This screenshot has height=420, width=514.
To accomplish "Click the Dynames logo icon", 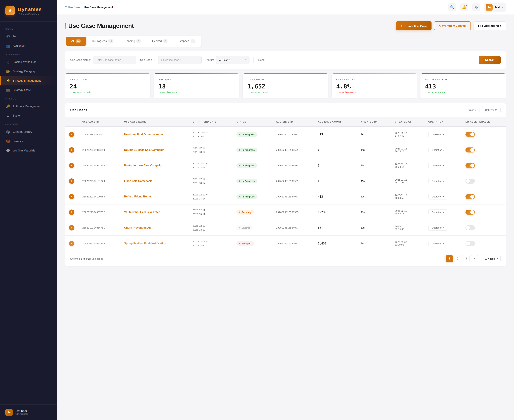I will click(10, 11).
